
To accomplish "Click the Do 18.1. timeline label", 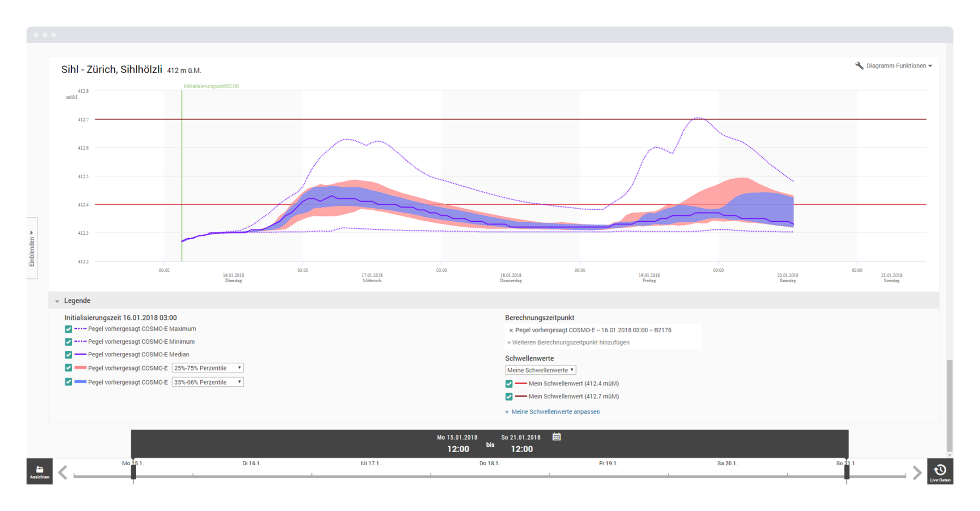I will coord(489,464).
